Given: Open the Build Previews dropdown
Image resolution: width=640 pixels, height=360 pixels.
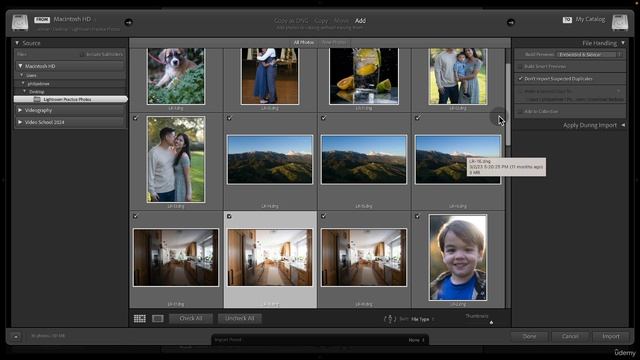Looking at the screenshot, I should point(590,54).
